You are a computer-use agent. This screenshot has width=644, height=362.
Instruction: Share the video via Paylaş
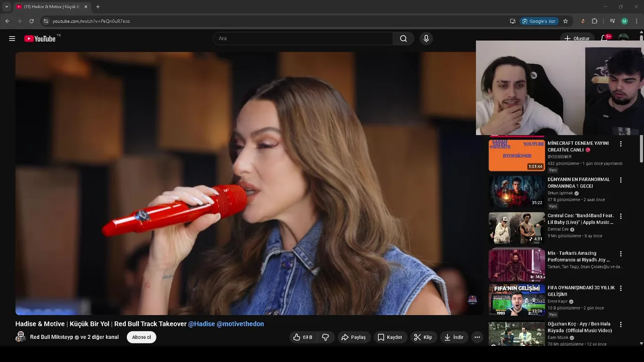(353, 337)
